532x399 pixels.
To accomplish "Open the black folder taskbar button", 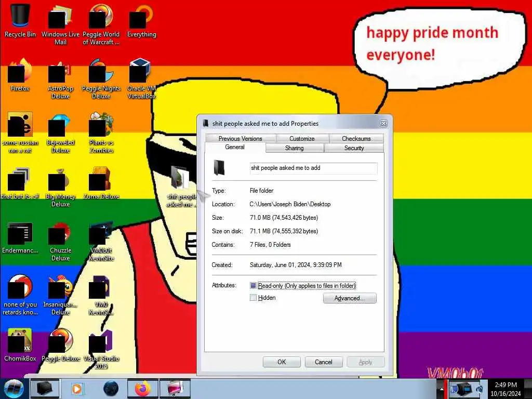I will (45, 389).
